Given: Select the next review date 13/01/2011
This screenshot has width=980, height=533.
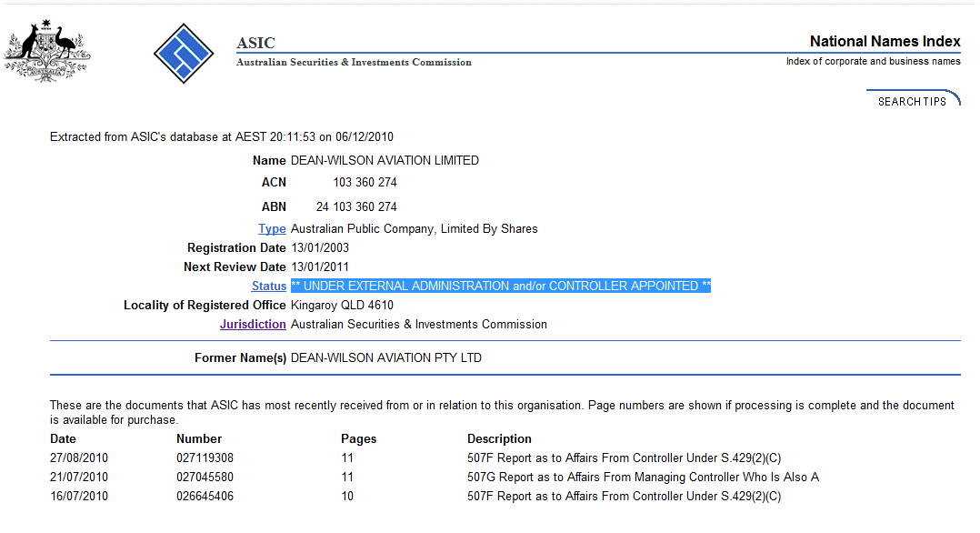Looking at the screenshot, I should coord(320,267).
